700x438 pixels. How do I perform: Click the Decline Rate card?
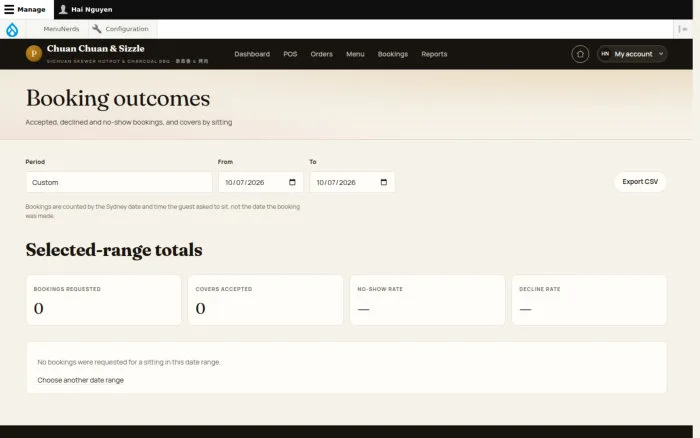589,300
